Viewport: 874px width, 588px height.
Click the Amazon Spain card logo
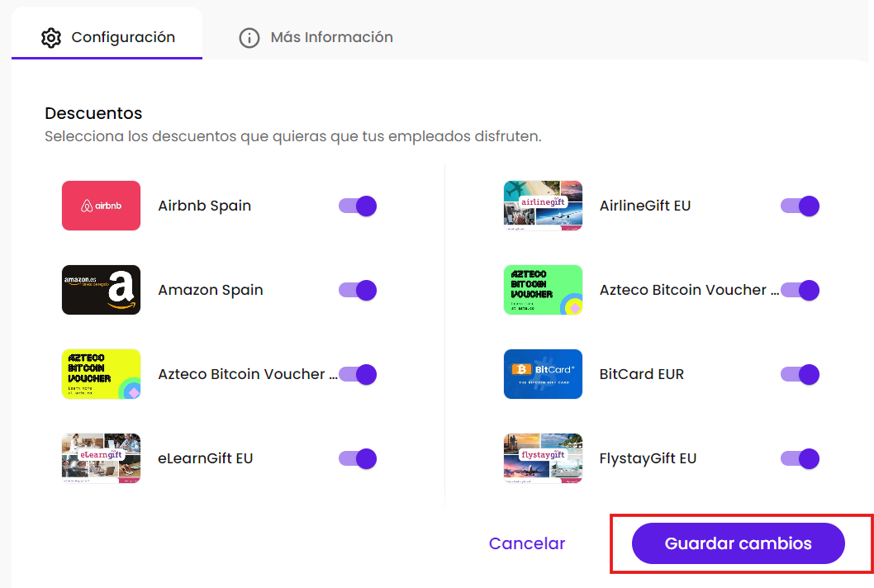pyautogui.click(x=101, y=290)
